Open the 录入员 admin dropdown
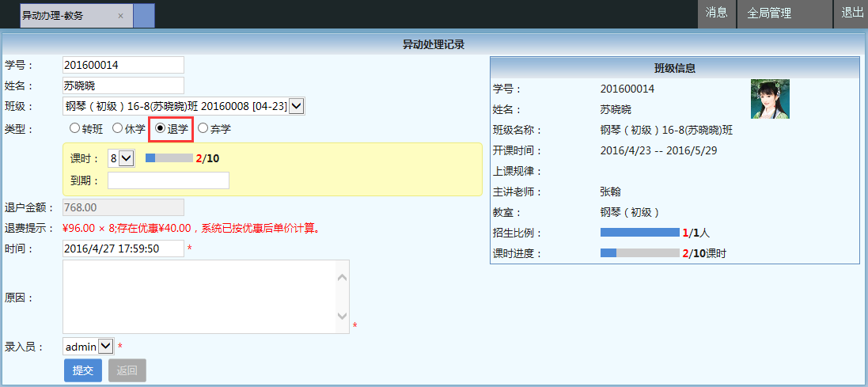The width and height of the screenshot is (868, 387). [x=106, y=347]
